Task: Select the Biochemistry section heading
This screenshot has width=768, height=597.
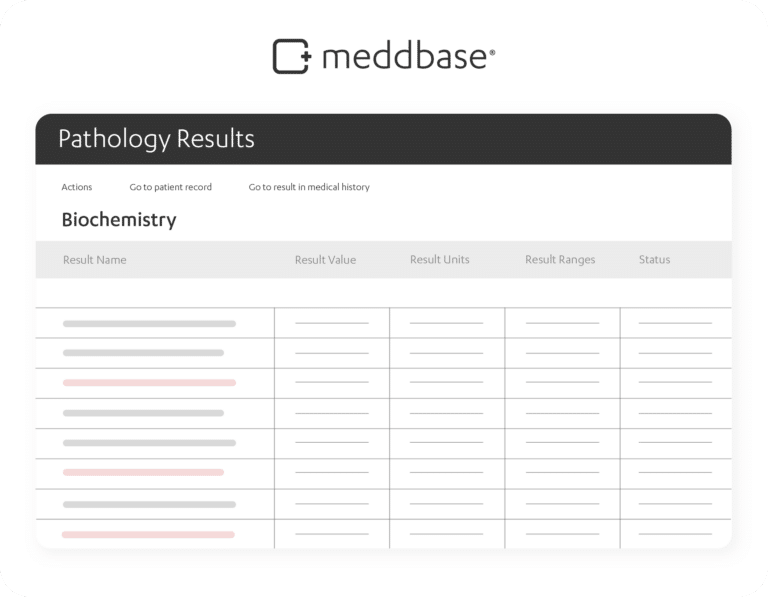Action: coord(119,220)
